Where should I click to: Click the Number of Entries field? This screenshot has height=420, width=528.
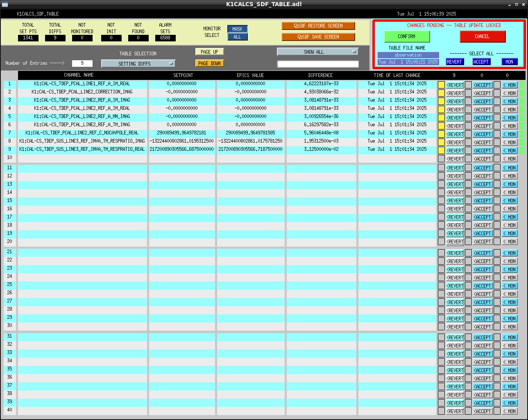tap(82, 63)
